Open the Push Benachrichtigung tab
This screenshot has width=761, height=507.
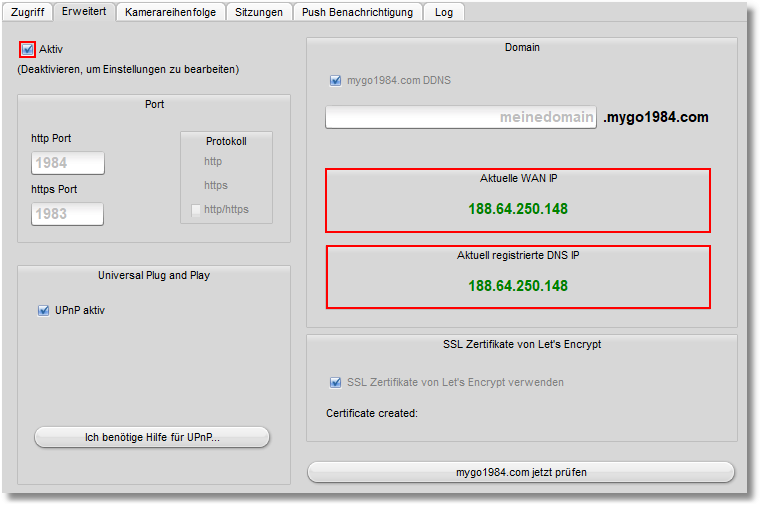pos(357,12)
